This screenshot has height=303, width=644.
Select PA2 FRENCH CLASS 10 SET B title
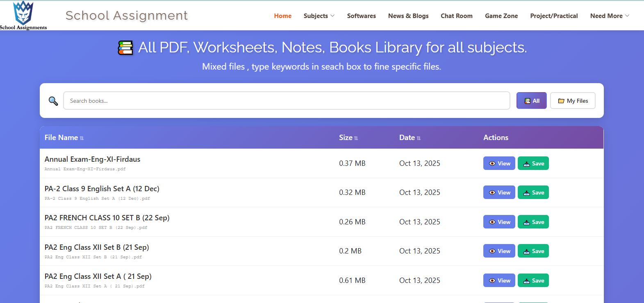click(107, 218)
